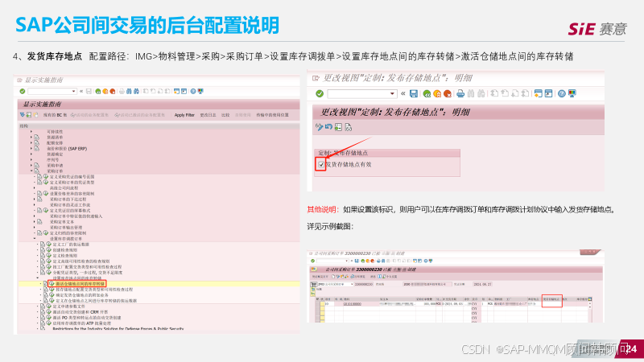
Task: Collapse command field with « in 更改视图 window
Action: [403, 93]
